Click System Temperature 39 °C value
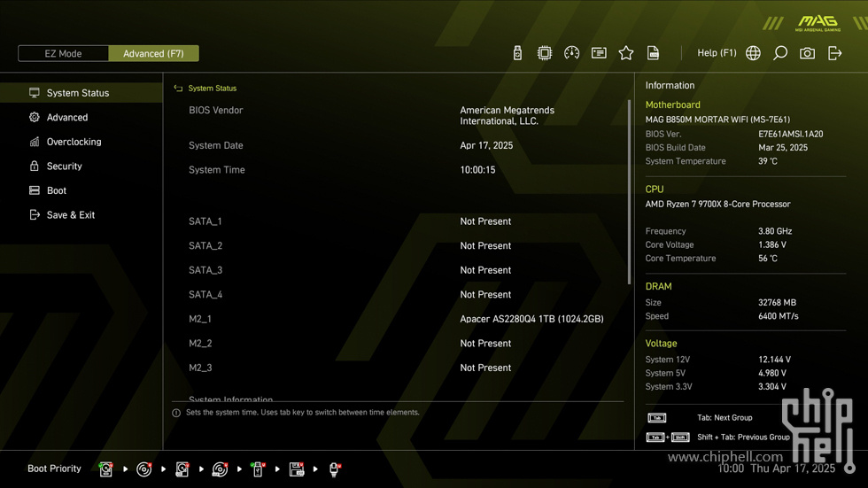This screenshot has width=868, height=488. point(768,161)
